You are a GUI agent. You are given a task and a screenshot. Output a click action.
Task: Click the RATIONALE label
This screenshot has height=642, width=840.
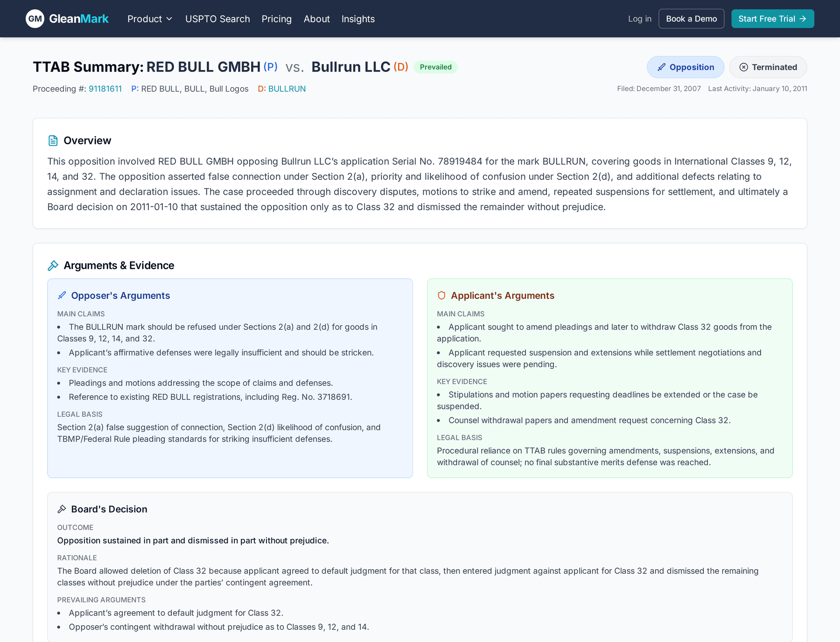click(x=77, y=557)
